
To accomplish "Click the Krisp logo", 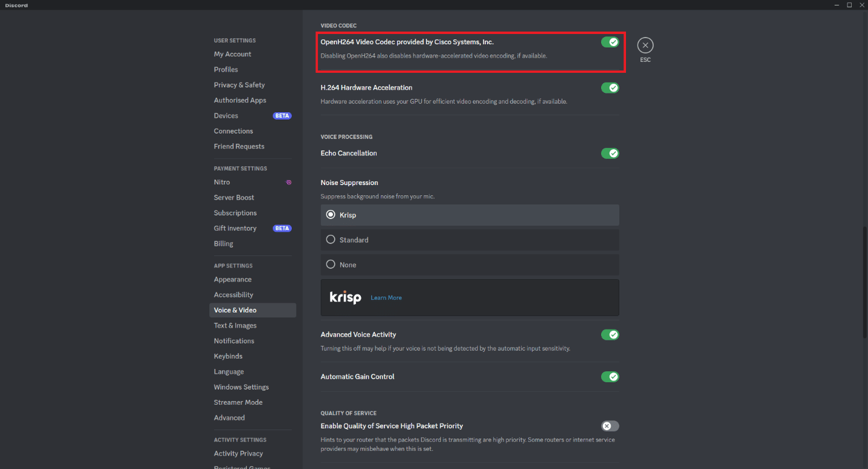I will (345, 297).
